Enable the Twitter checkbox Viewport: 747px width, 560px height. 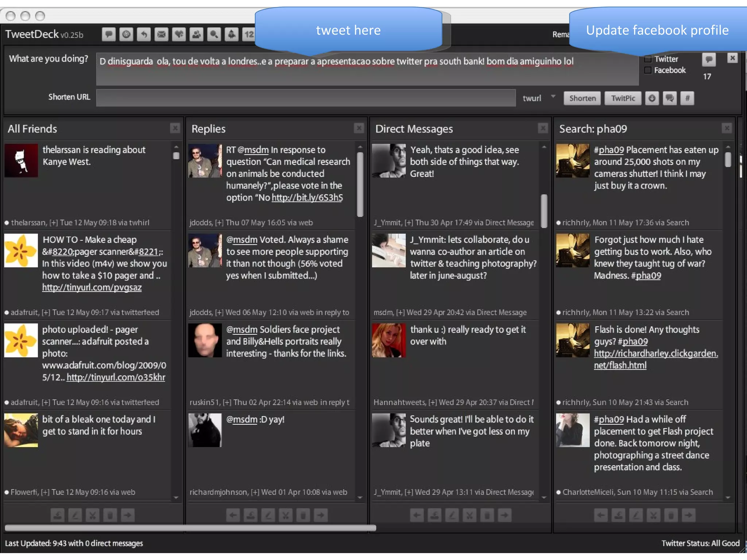click(x=648, y=59)
